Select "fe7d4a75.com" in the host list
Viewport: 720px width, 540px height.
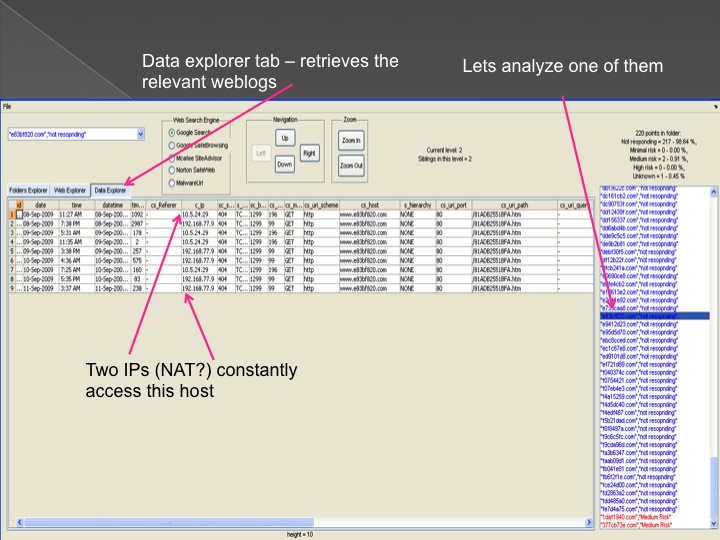pyautogui.click(x=639, y=509)
